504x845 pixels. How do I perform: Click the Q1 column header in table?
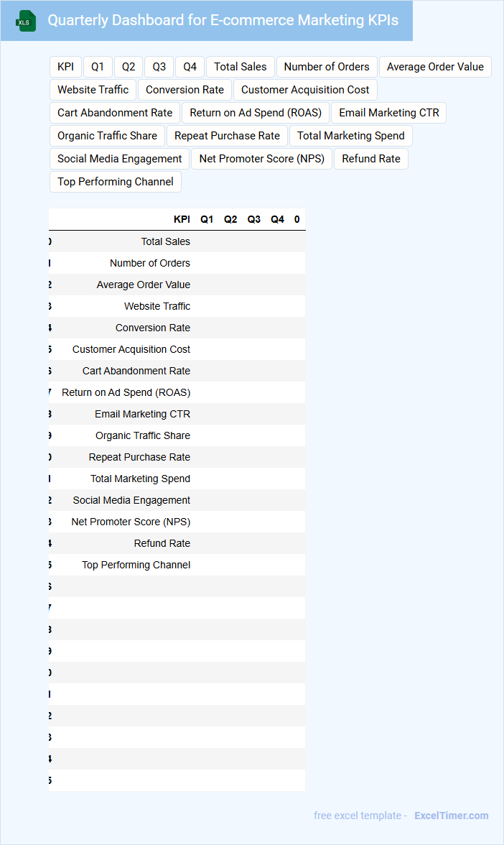[207, 220]
